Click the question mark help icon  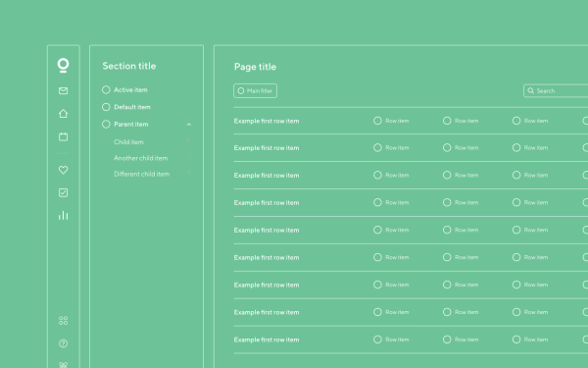click(x=64, y=343)
